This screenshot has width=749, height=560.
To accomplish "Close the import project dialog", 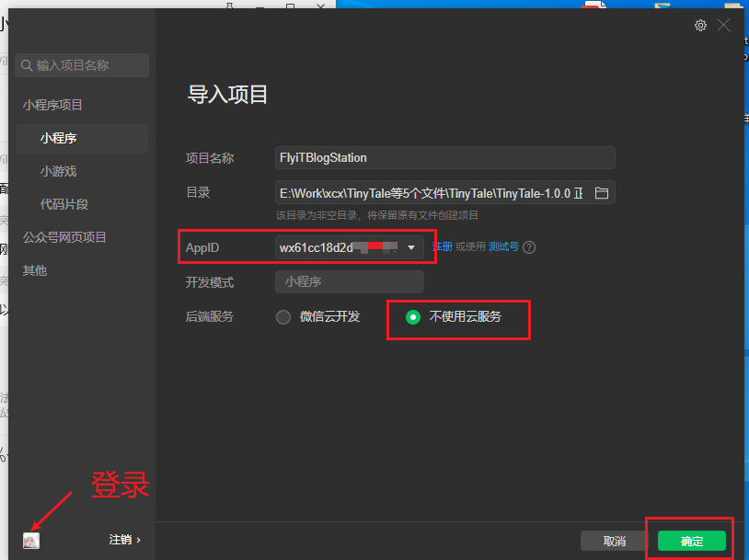I will (x=723, y=26).
